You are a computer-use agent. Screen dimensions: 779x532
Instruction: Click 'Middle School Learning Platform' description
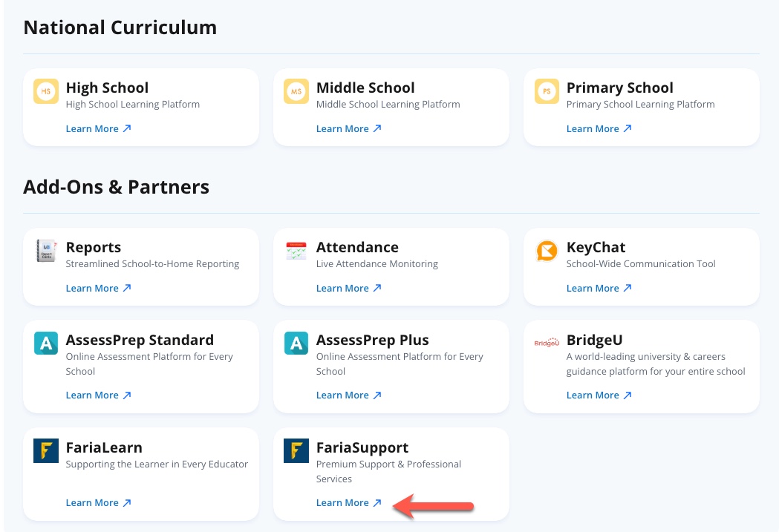click(388, 104)
